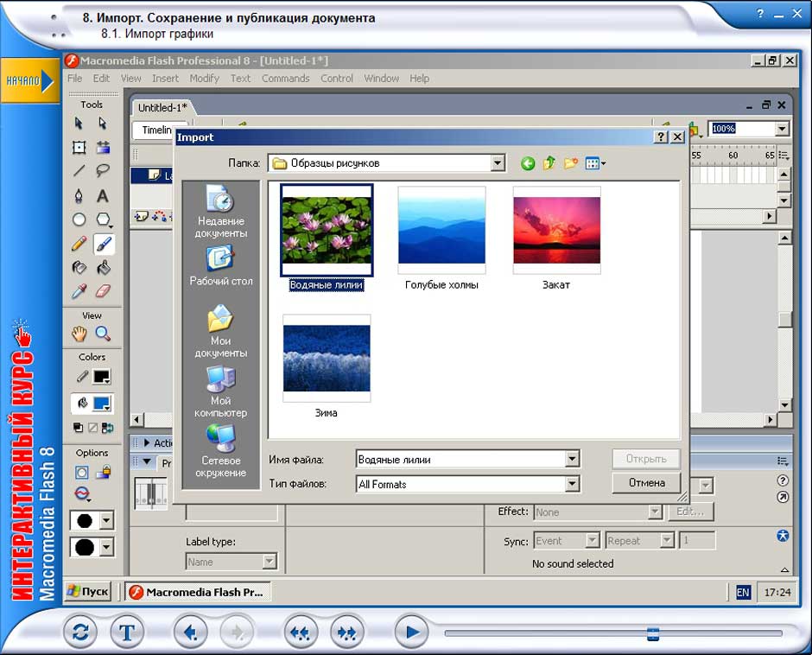Image resolution: width=812 pixels, height=655 pixels.
Task: Select the Lasso tool
Action: (x=103, y=170)
